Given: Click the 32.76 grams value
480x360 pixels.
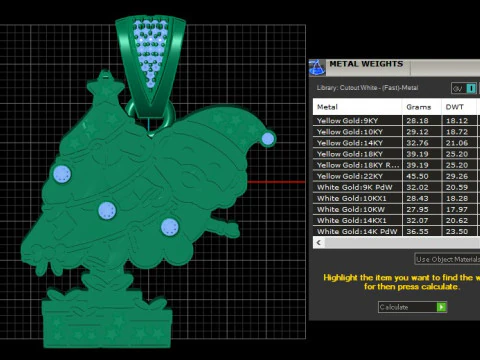Looking at the screenshot, I should pyautogui.click(x=417, y=143).
